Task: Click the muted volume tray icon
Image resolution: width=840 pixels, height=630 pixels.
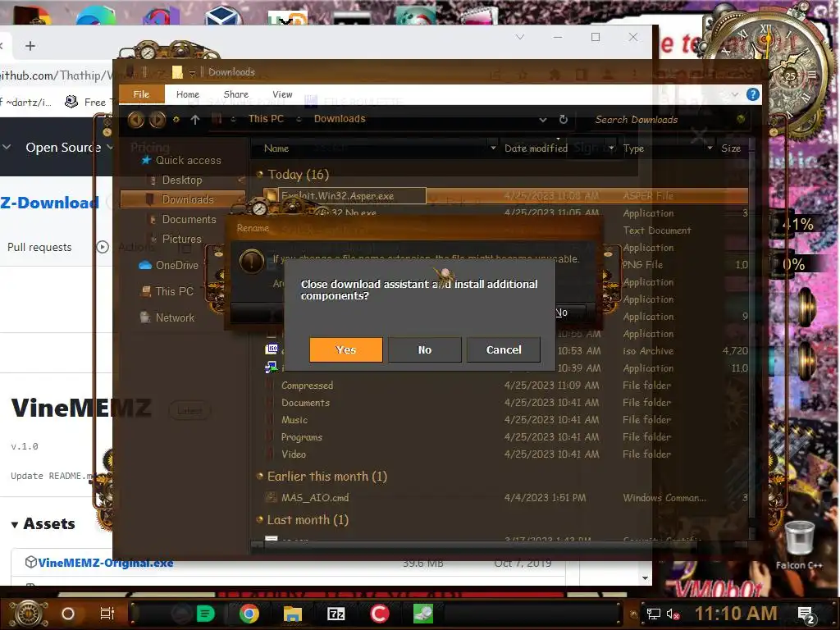Action: point(673,614)
